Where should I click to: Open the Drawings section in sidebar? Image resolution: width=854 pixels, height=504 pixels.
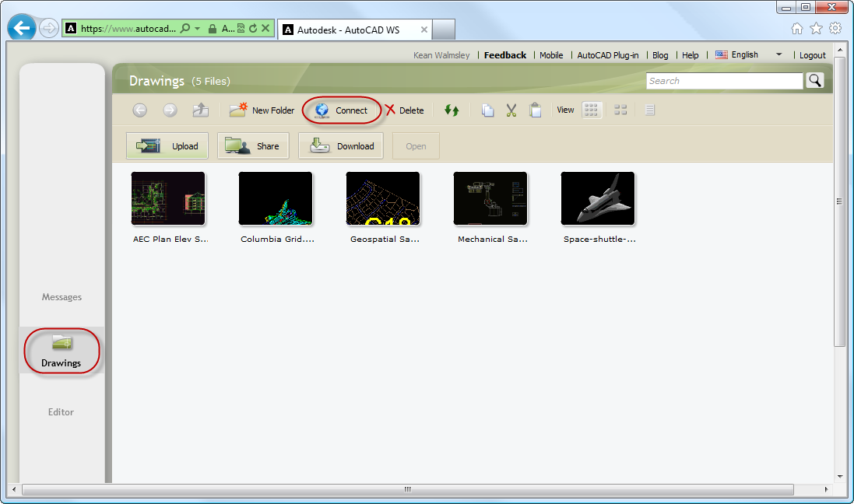62,351
